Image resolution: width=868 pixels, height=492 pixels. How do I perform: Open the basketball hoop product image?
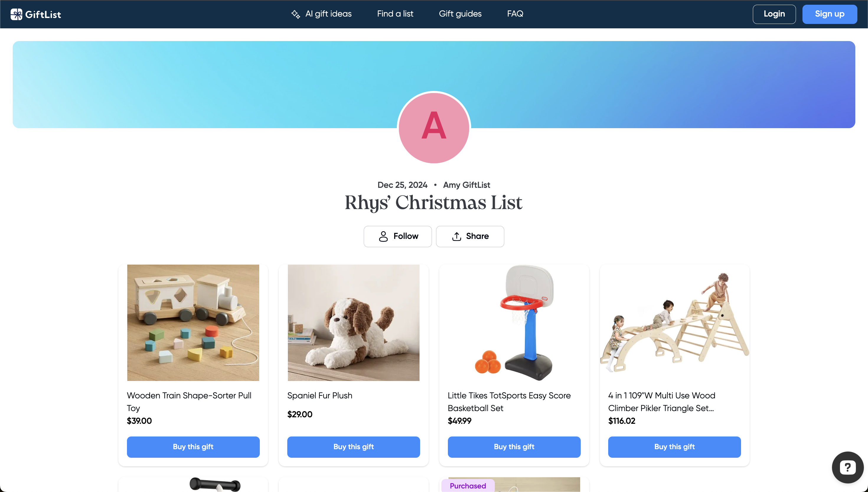coord(514,323)
